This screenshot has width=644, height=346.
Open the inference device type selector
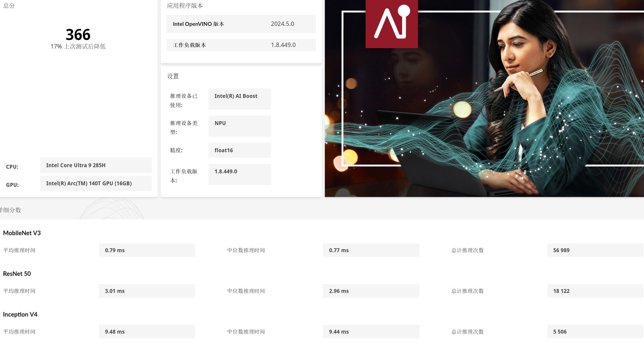coord(239,126)
